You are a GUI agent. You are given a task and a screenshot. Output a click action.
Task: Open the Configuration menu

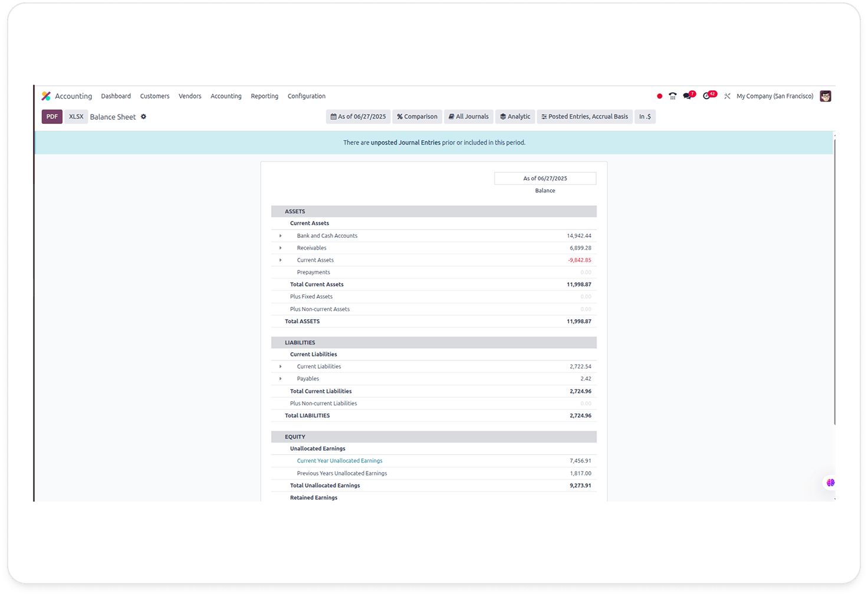[306, 96]
